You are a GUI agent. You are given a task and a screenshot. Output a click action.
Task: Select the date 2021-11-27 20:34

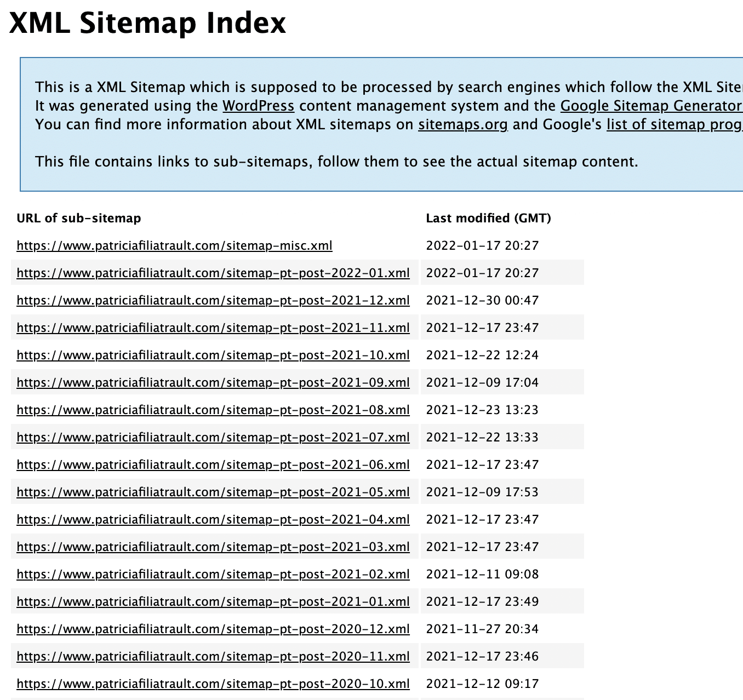click(x=483, y=629)
